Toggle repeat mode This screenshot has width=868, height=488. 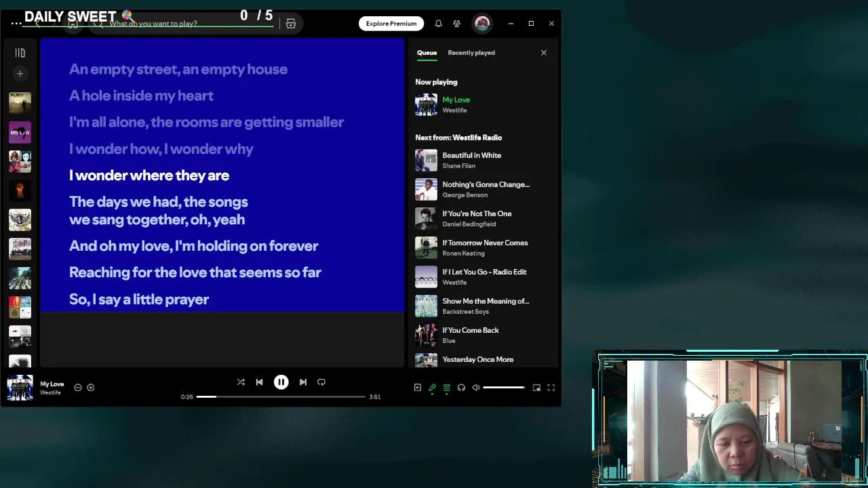[321, 382]
